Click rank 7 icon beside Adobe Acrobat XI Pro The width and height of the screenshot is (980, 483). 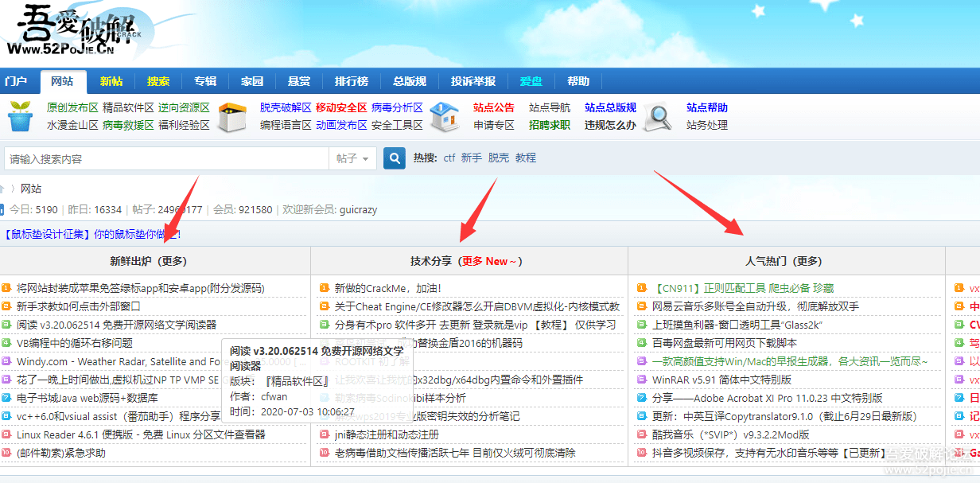pos(643,398)
